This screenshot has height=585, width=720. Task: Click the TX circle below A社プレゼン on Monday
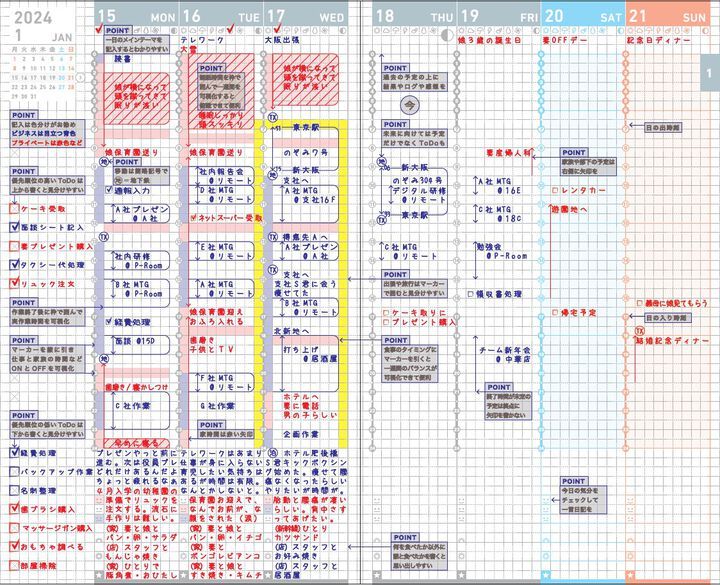pos(104,237)
